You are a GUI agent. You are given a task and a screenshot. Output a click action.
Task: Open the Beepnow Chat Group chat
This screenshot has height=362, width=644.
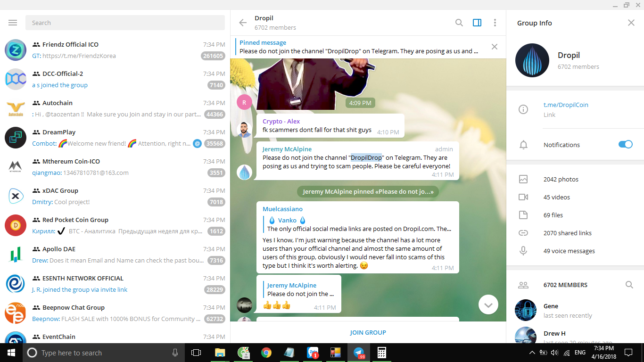tap(115, 313)
